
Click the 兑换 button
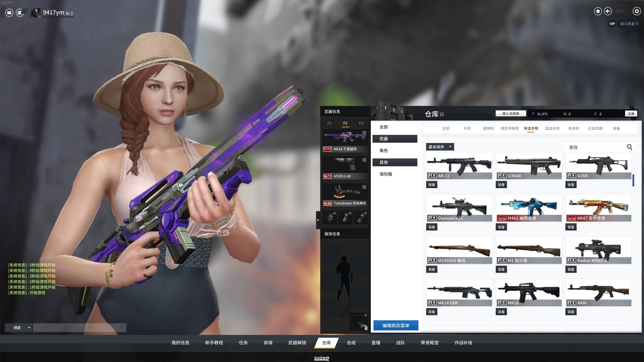click(x=631, y=114)
